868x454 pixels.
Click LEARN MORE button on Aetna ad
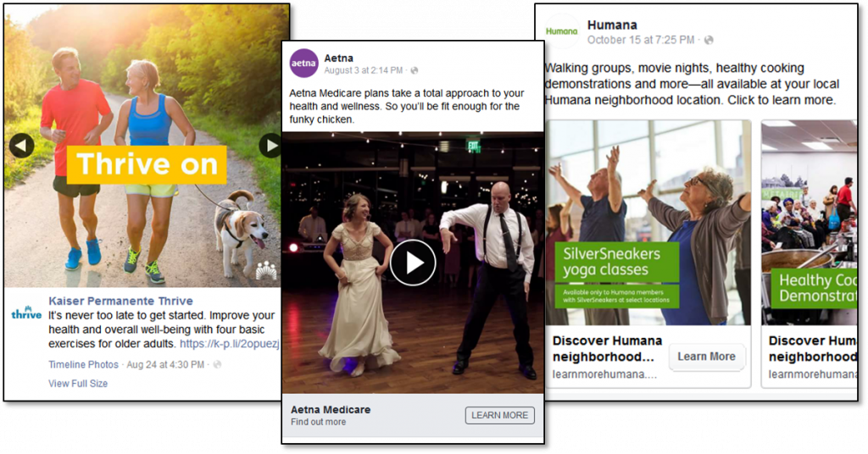[x=500, y=415]
